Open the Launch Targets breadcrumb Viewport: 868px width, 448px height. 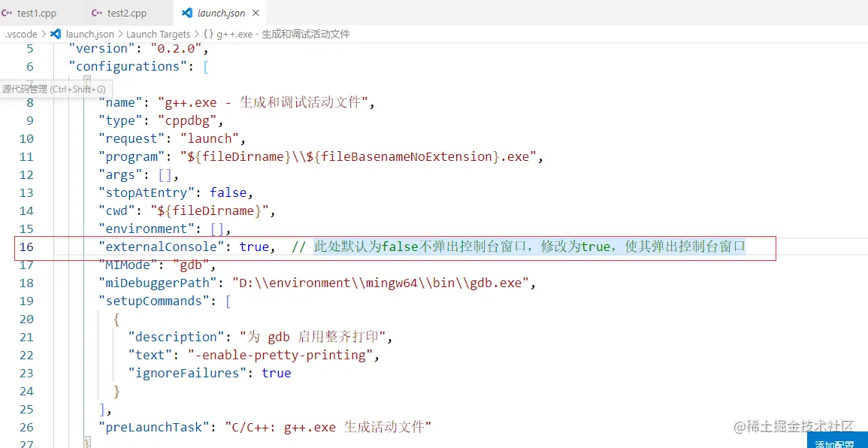tap(159, 35)
